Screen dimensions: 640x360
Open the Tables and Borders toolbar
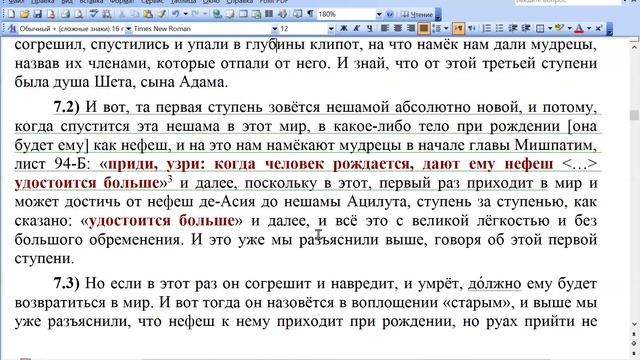click(x=230, y=14)
